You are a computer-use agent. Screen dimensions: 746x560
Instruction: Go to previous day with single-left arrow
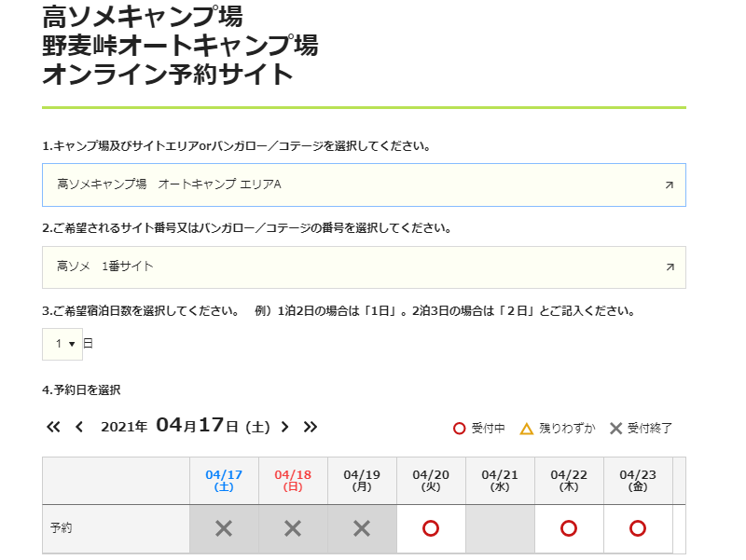coord(79,427)
